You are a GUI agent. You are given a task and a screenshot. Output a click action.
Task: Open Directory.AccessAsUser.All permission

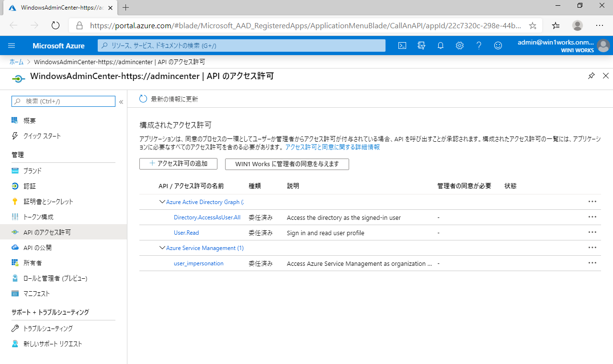tap(207, 217)
